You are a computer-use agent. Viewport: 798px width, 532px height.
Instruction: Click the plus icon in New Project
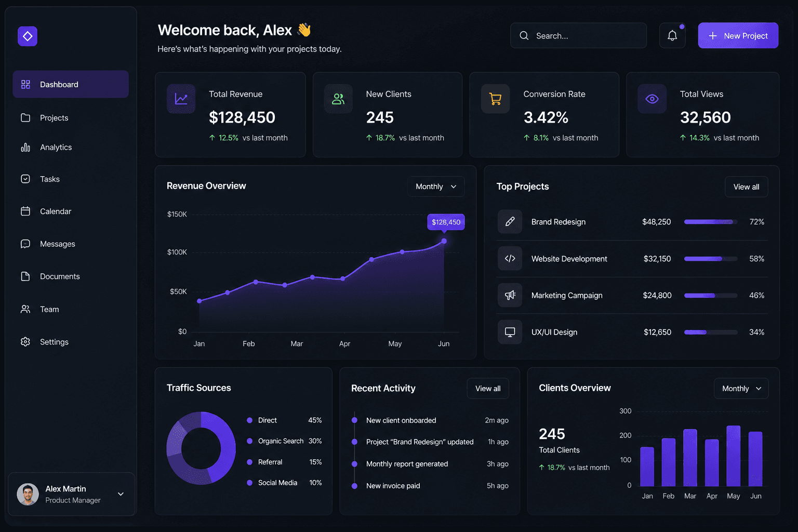[x=713, y=35]
